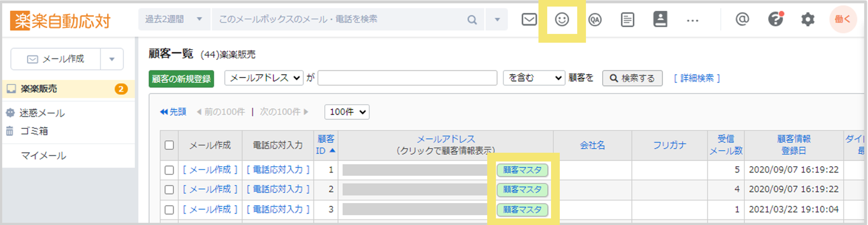Click メール作成 link for customer ID 1
This screenshot has width=868, height=225.
tap(210, 170)
